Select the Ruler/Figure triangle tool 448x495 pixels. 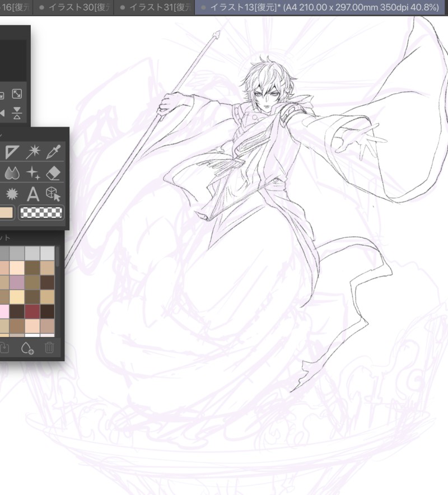coord(12,152)
